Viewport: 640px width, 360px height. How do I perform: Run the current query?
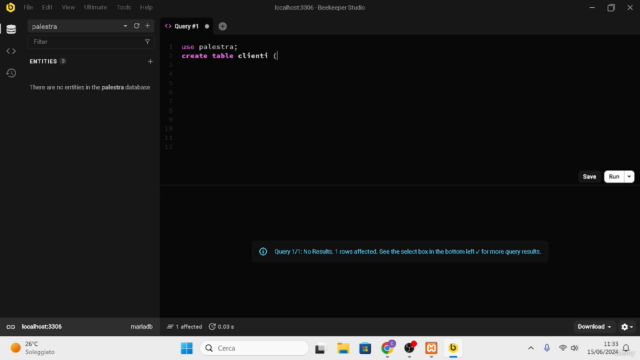click(x=614, y=177)
